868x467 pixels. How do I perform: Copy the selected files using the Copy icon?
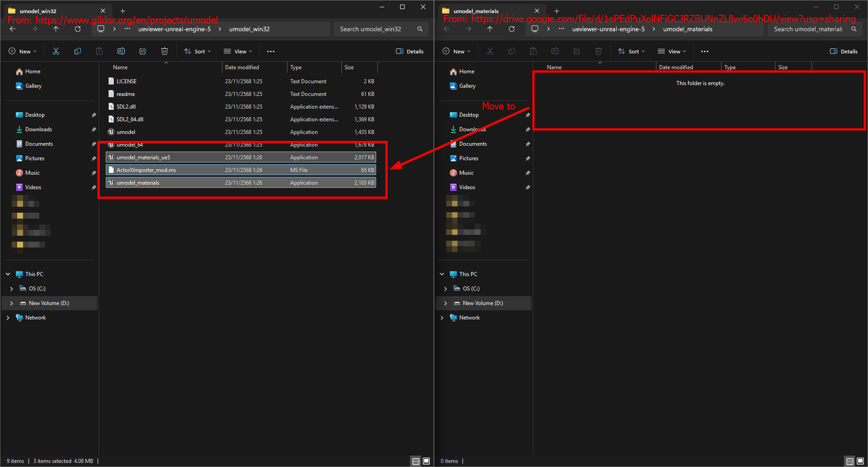pyautogui.click(x=78, y=51)
